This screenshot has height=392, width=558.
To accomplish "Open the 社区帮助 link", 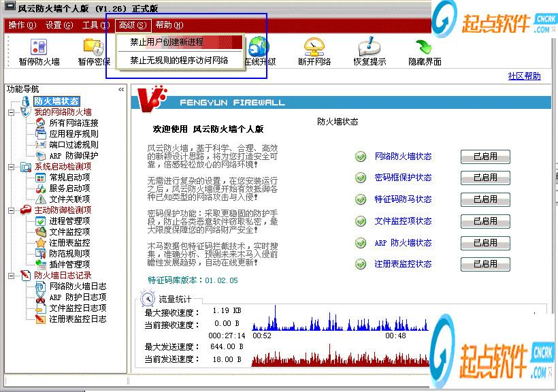I will (524, 76).
